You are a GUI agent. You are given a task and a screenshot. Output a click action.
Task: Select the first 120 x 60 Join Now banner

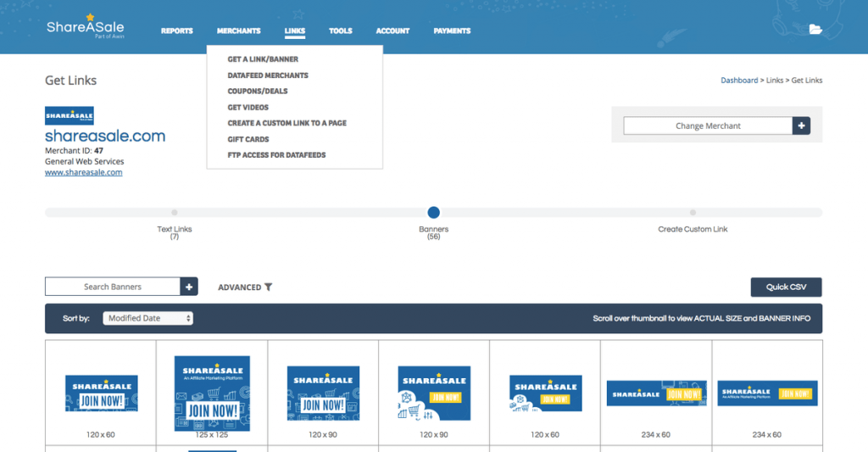point(102,393)
